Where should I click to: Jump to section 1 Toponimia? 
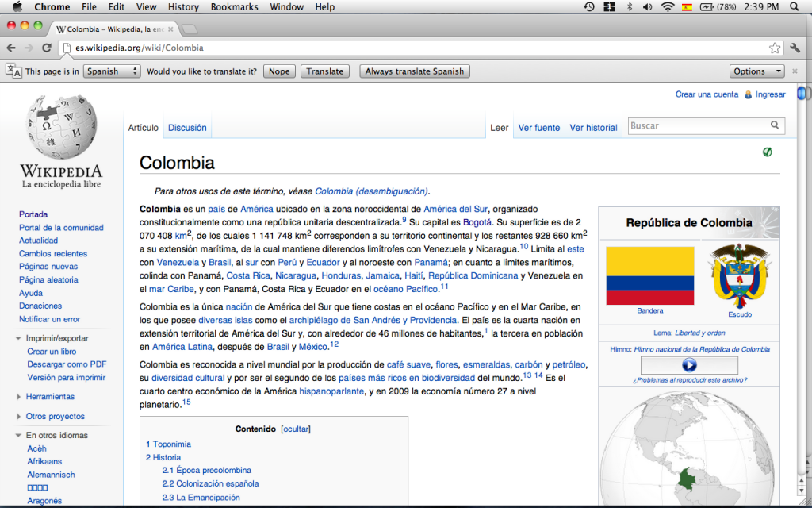[168, 444]
